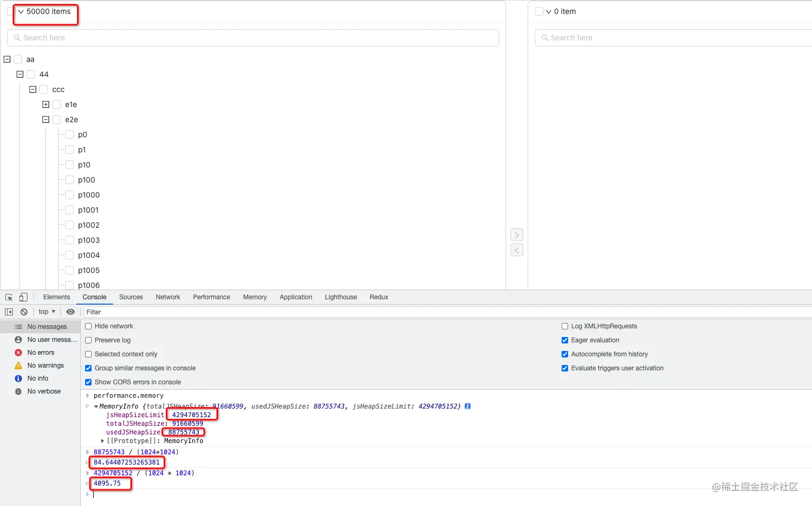Screen dimensions: 812x506
Task: Switch to the Sources tab
Action: [x=131, y=297]
